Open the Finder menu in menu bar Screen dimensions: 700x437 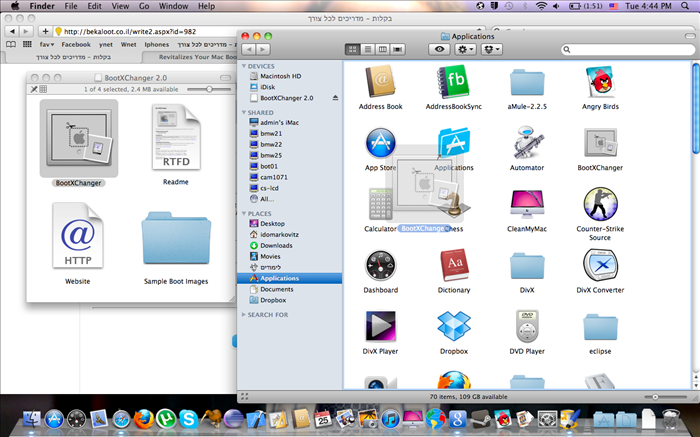(x=42, y=6)
